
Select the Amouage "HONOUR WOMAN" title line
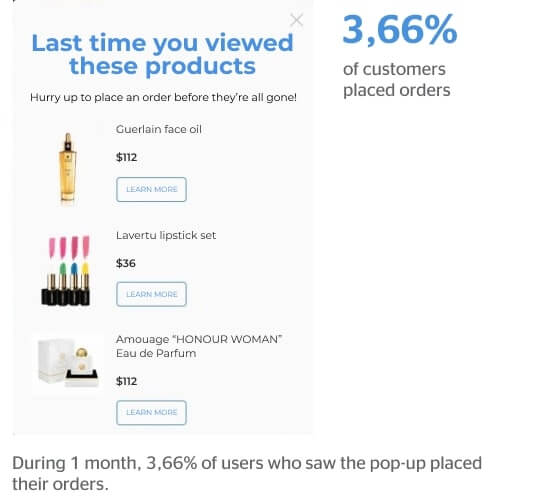199,339
